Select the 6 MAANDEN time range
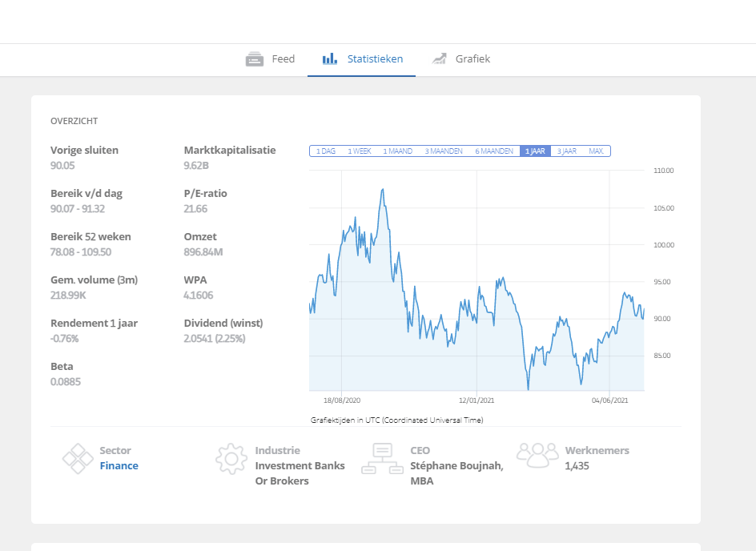Viewport: 756px width, 551px height. click(494, 151)
